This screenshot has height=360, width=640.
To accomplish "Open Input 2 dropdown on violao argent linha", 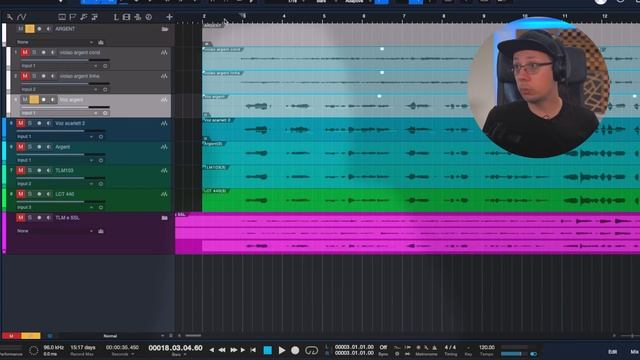I will click(60, 89).
